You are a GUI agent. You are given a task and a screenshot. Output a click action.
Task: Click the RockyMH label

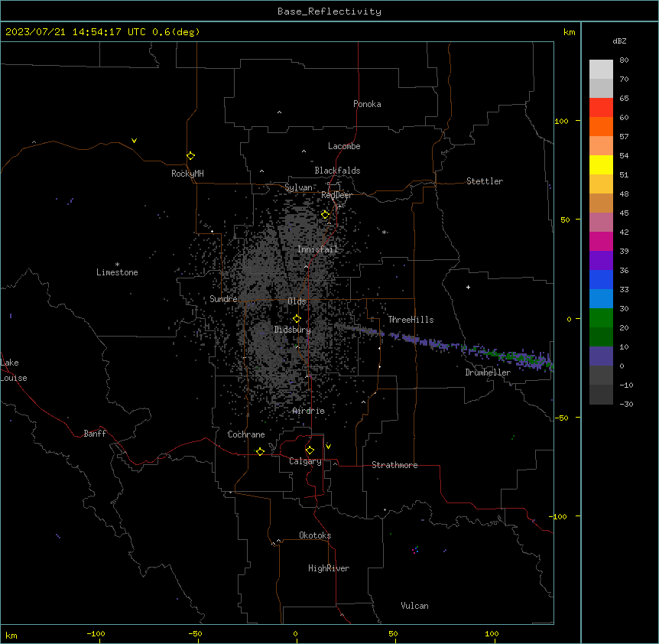point(187,174)
